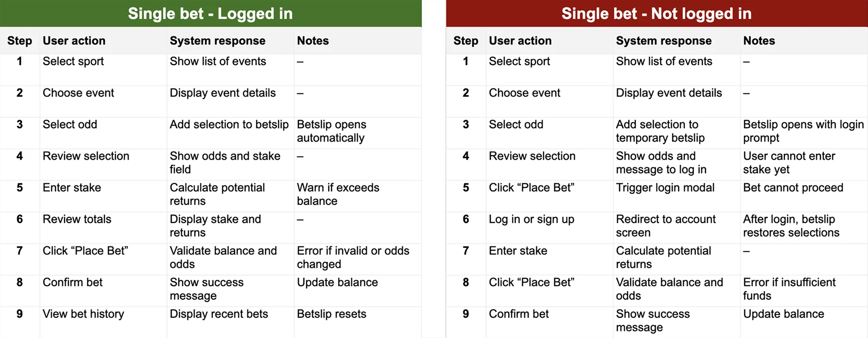Select the "Betslip resets" note cell
The image size is (868, 338).
click(332, 314)
